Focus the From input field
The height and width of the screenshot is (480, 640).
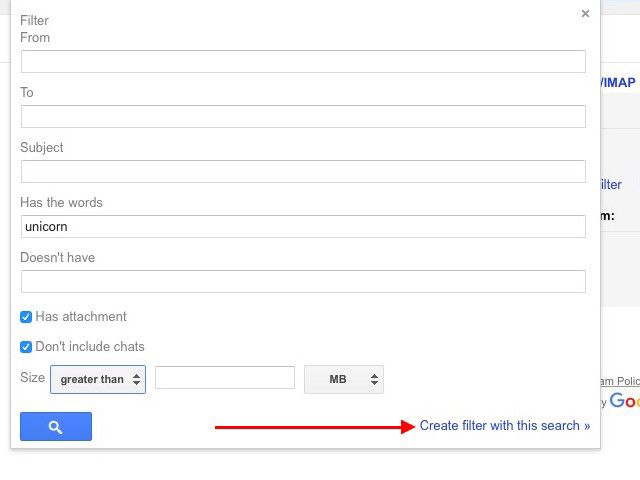(x=303, y=61)
